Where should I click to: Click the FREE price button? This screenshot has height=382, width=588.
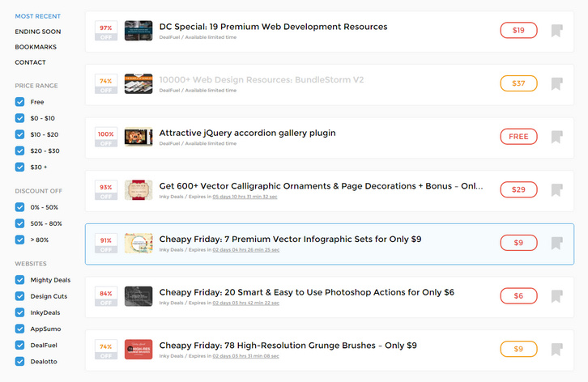pyautogui.click(x=518, y=137)
